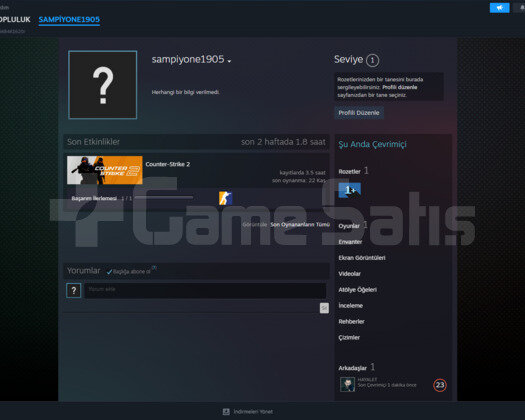Click the Profili Düzenle button

359,113
